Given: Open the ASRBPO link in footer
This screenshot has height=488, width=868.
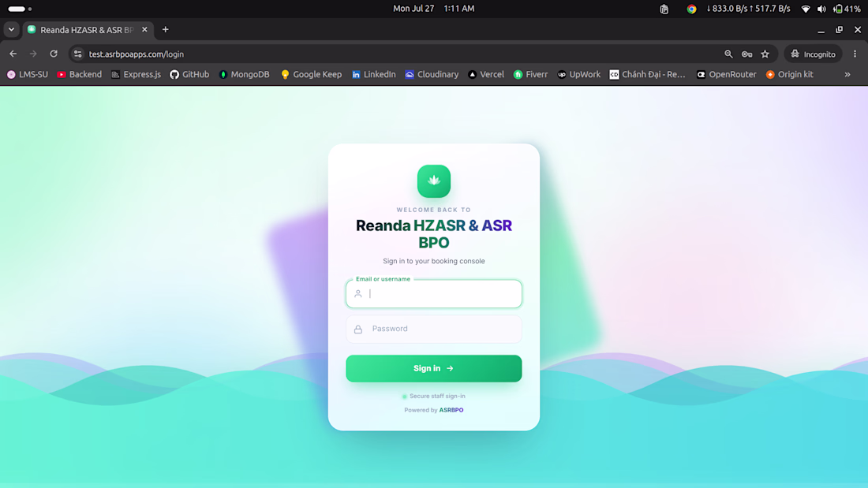Looking at the screenshot, I should pos(451,410).
